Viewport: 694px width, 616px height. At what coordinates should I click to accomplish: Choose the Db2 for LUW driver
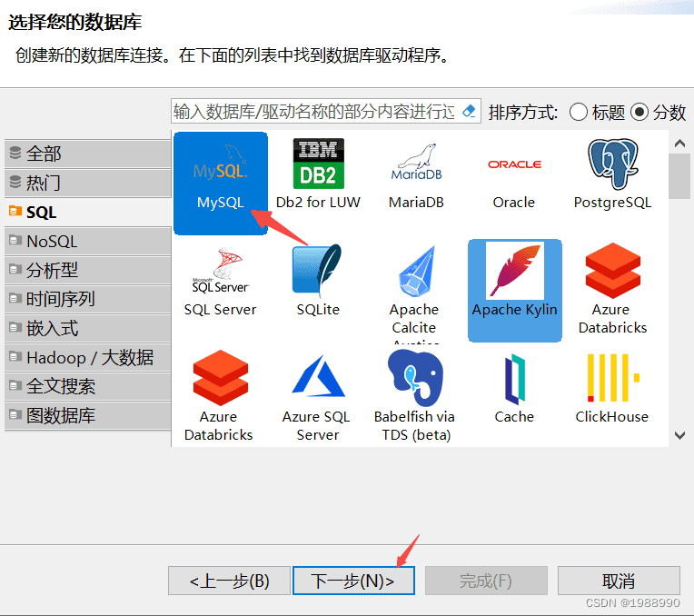pyautogui.click(x=318, y=174)
